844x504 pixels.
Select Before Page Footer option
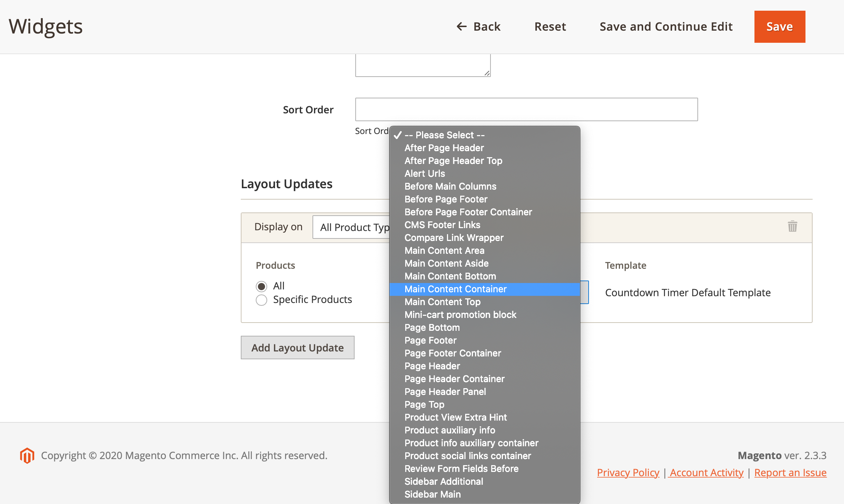tap(484, 199)
